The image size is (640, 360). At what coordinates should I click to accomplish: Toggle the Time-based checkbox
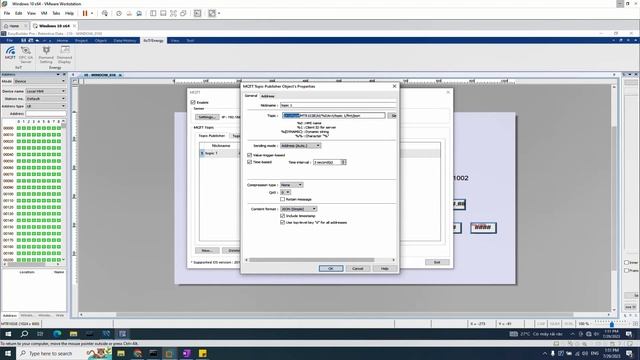click(x=249, y=162)
